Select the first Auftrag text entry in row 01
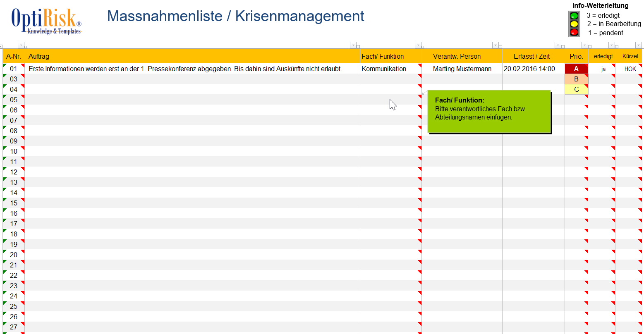The width and height of the screenshot is (644, 334). [185, 69]
